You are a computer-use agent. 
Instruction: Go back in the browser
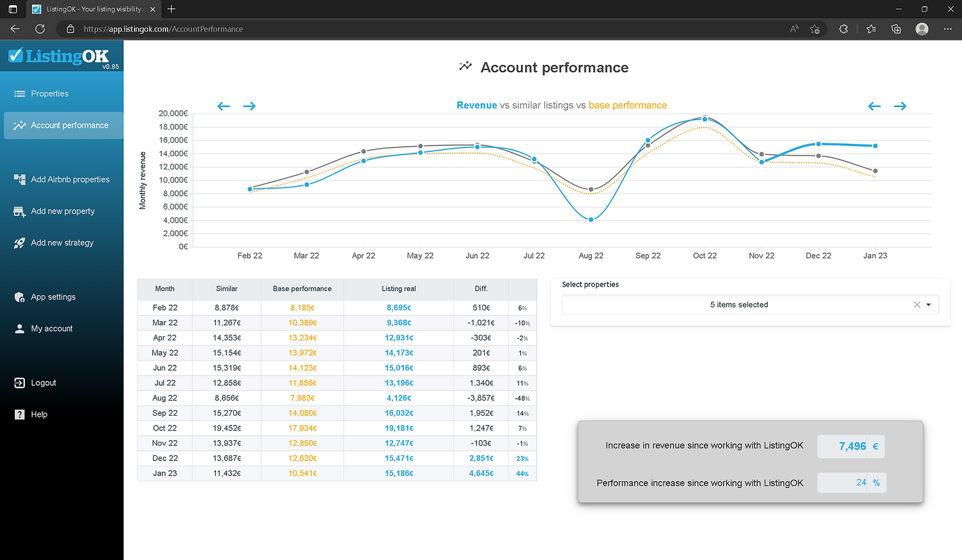15,29
